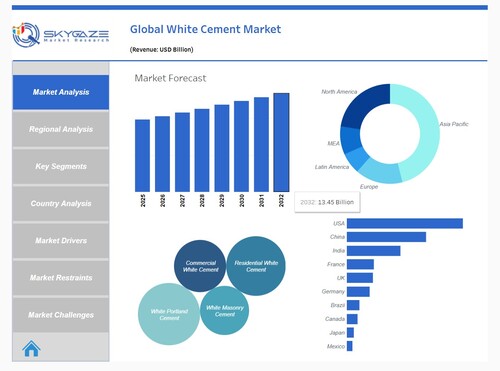The image size is (500, 371).
Task: Click the Latin America donut segment
Action: point(358,158)
